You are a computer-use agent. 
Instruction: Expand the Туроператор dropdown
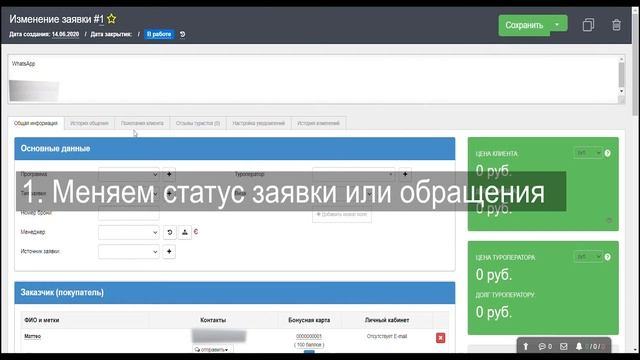[353, 174]
